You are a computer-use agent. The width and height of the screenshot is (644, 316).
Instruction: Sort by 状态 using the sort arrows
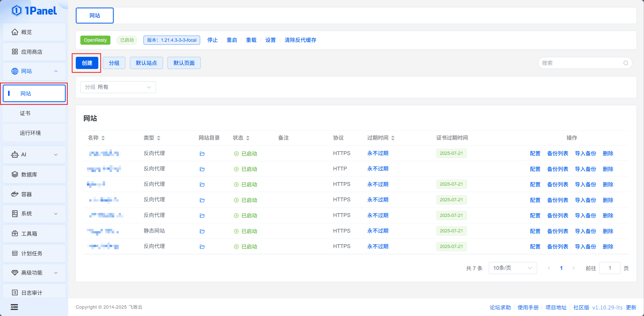[248, 138]
